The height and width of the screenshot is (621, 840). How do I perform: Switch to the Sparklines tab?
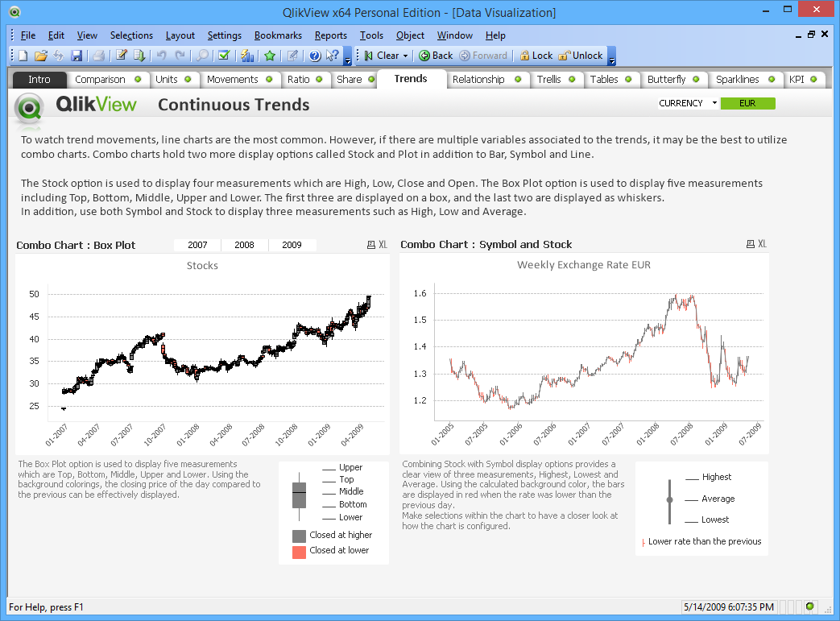(738, 79)
